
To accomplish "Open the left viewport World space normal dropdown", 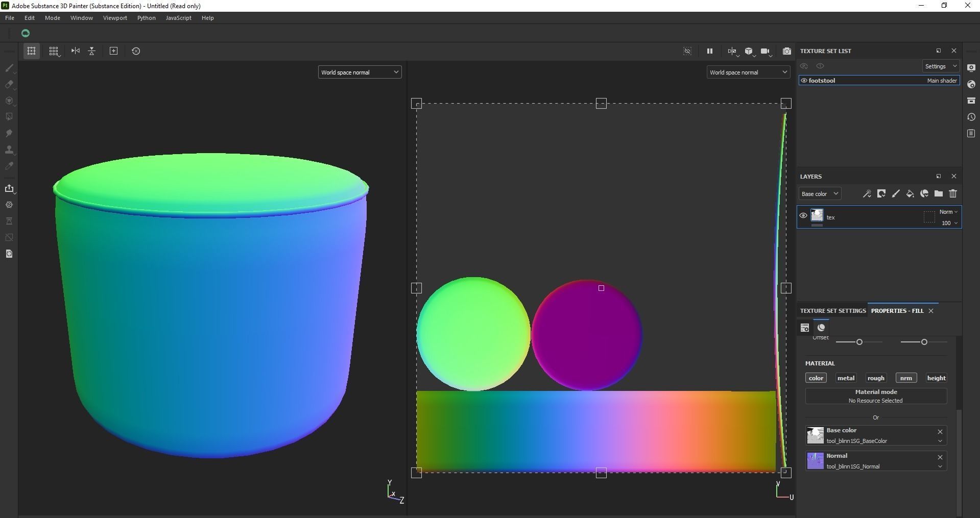I will (x=360, y=72).
